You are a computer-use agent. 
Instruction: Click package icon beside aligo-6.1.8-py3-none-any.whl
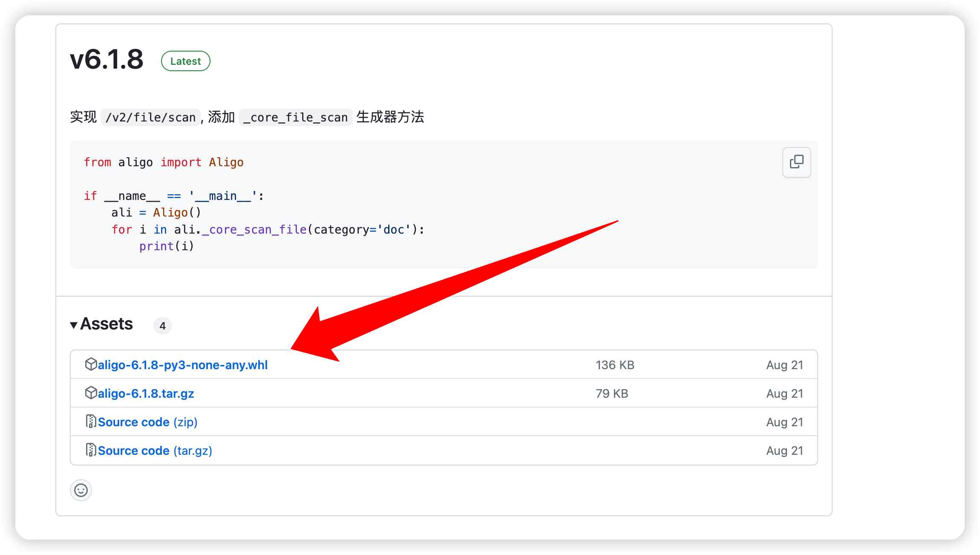[x=91, y=364]
